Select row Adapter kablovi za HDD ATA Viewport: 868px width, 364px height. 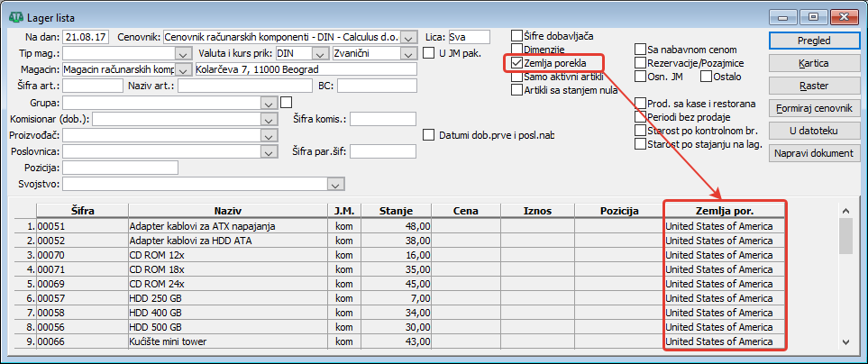coord(399,240)
